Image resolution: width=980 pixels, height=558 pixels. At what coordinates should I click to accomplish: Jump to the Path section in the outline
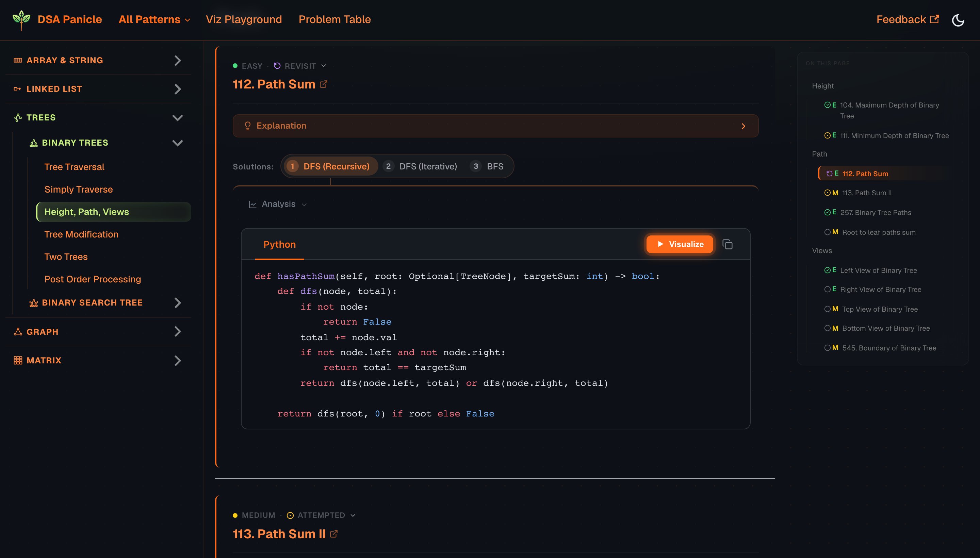pyautogui.click(x=819, y=154)
